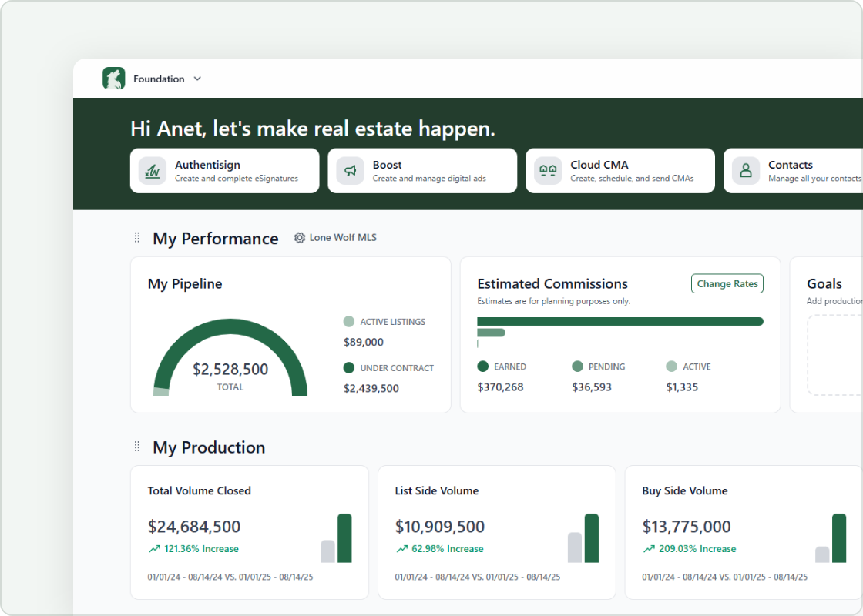863x616 pixels.
Task: Grab the My Performance drag handle
Action: point(137,238)
